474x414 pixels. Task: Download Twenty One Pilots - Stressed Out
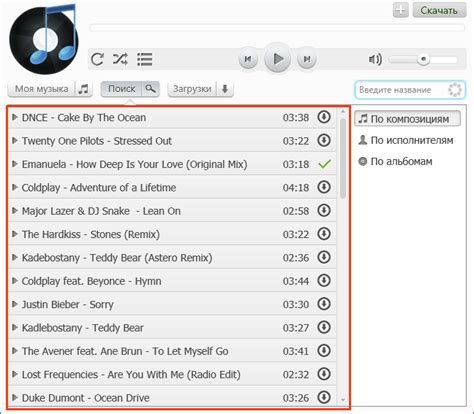pos(324,140)
